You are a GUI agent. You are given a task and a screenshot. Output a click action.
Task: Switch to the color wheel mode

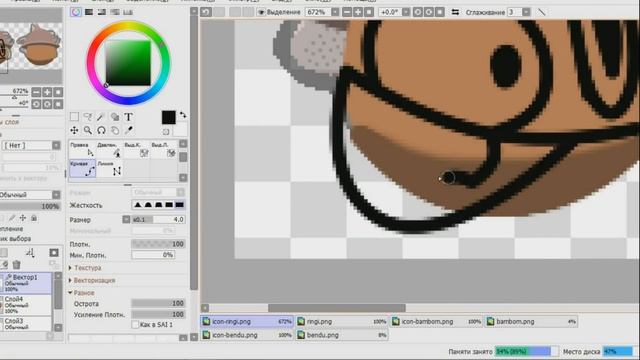pyautogui.click(x=76, y=12)
